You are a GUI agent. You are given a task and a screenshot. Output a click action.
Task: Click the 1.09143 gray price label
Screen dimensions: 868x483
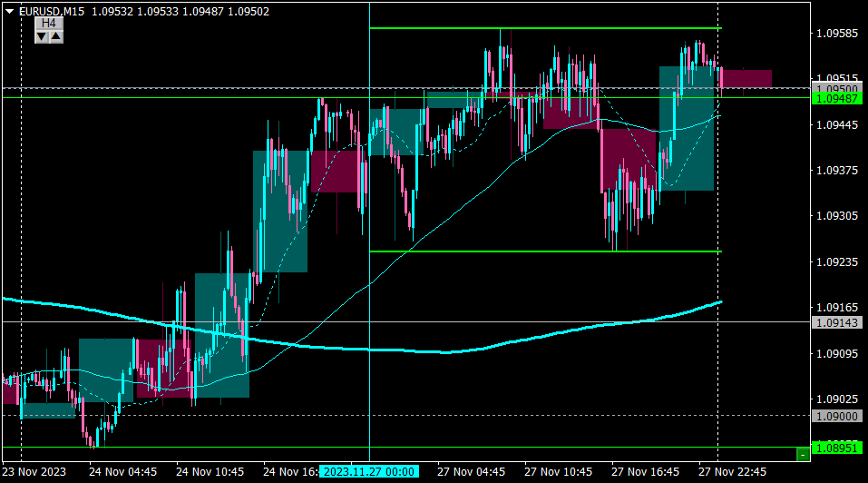coord(837,322)
